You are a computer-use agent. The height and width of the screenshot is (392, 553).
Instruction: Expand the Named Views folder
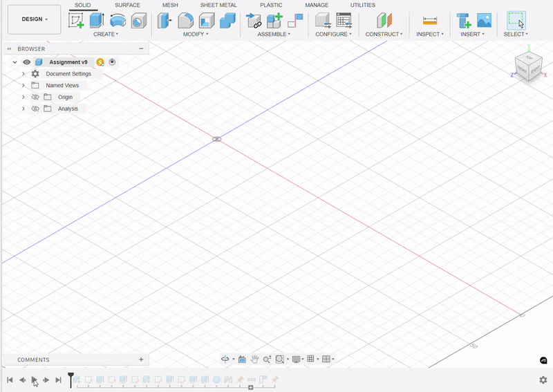click(x=24, y=86)
